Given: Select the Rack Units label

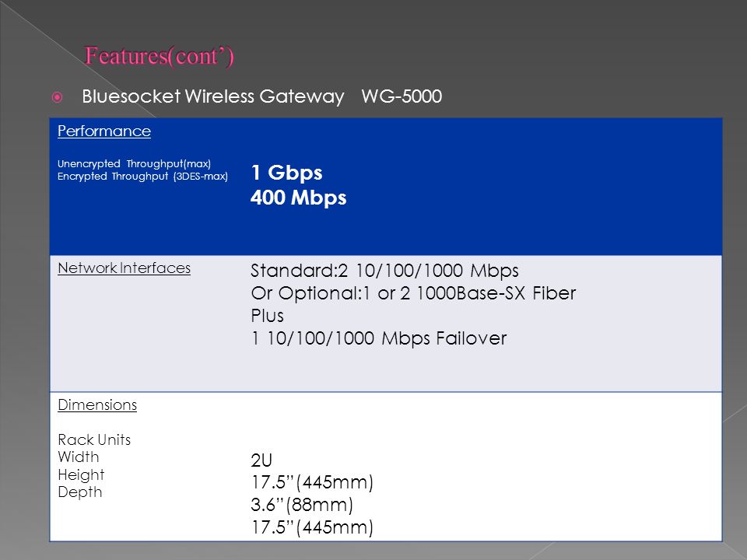Looking at the screenshot, I should click(x=94, y=439).
